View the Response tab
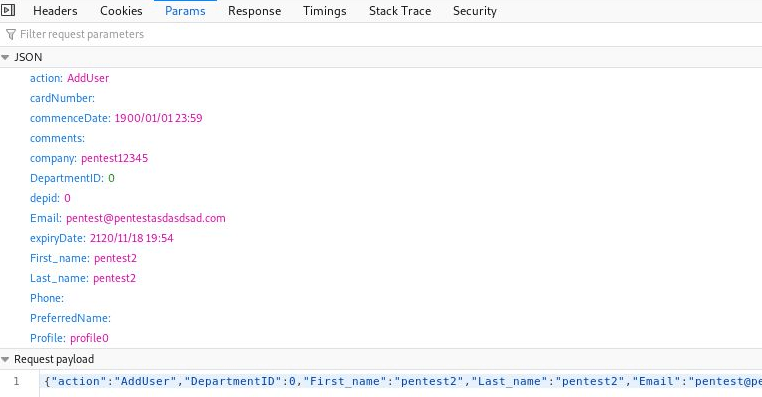Screen dimensions: 762x397 point(254,11)
